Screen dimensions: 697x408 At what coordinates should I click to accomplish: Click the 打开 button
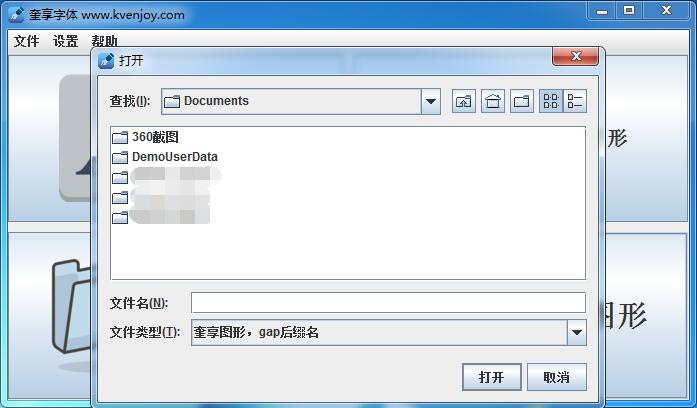point(492,377)
